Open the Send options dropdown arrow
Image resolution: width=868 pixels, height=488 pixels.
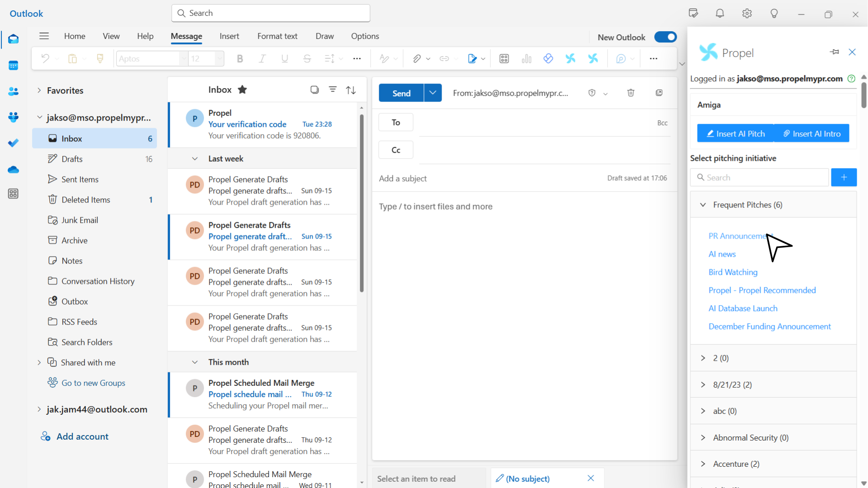[x=433, y=93]
